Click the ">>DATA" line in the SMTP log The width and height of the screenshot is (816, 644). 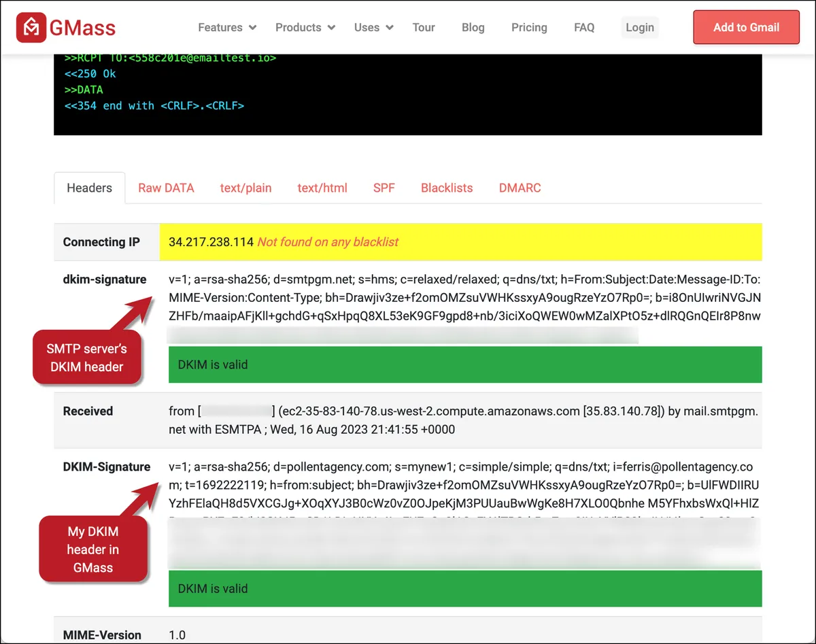(x=84, y=90)
